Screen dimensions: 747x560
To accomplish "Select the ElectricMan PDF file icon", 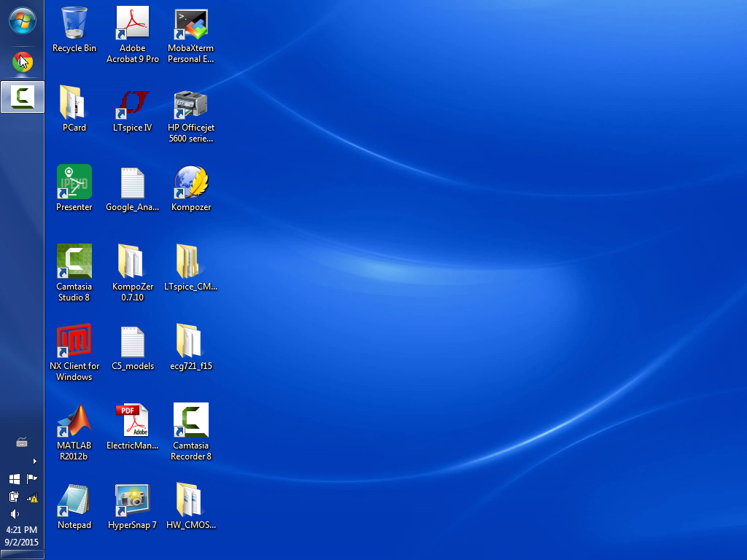I will [133, 421].
